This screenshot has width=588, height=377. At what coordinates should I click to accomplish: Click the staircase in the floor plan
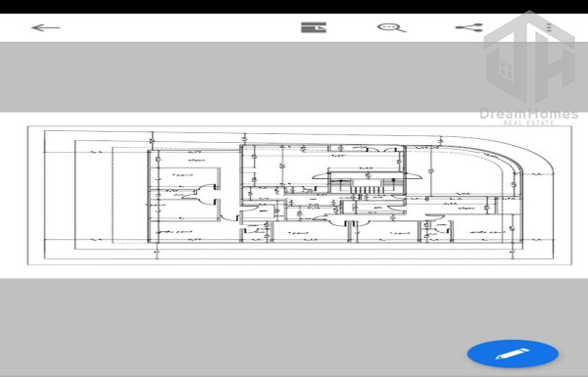(x=367, y=186)
